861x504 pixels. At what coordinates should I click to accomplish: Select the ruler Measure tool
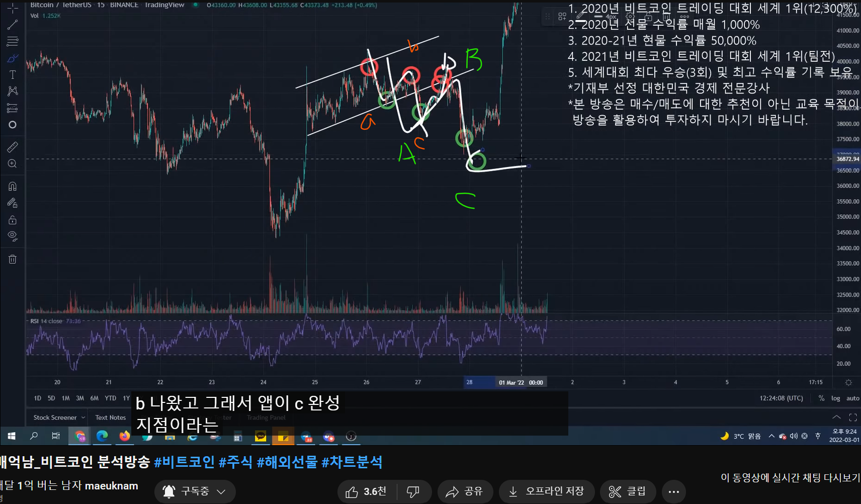(13, 147)
